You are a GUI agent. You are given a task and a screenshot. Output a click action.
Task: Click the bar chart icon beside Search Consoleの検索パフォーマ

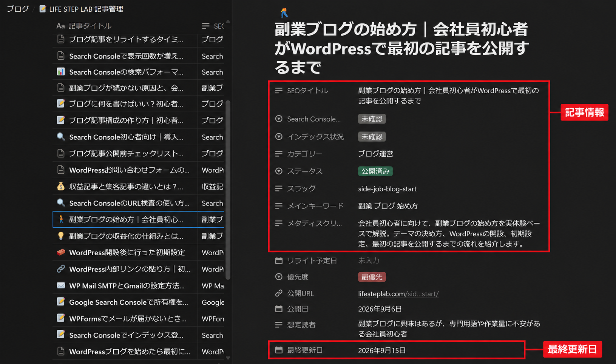[61, 72]
